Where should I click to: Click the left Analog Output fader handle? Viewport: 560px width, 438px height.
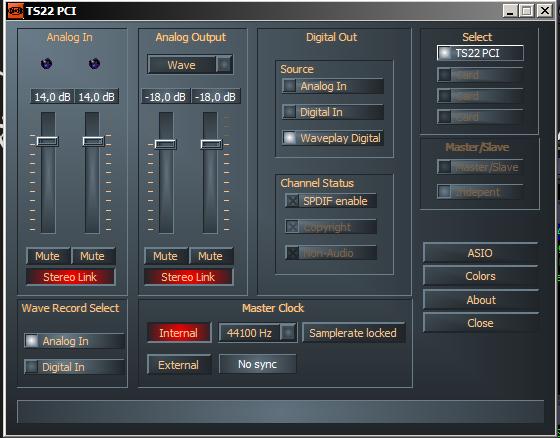[165, 144]
